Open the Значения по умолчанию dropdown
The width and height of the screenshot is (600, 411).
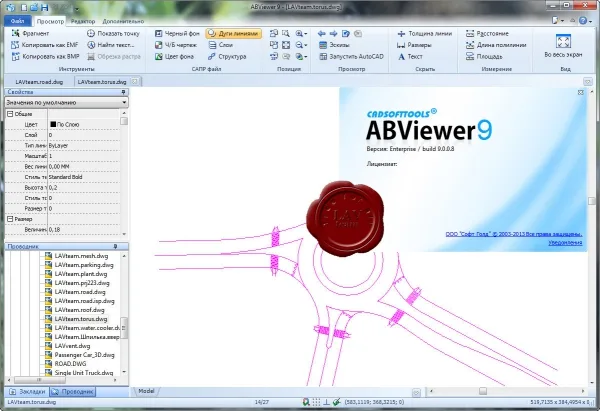67,103
